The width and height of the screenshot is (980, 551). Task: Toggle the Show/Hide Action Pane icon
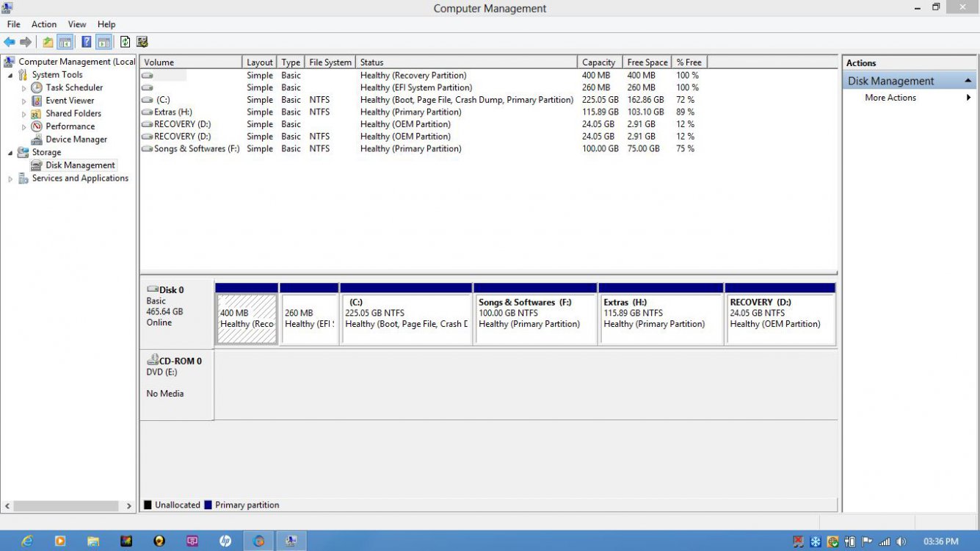(104, 42)
